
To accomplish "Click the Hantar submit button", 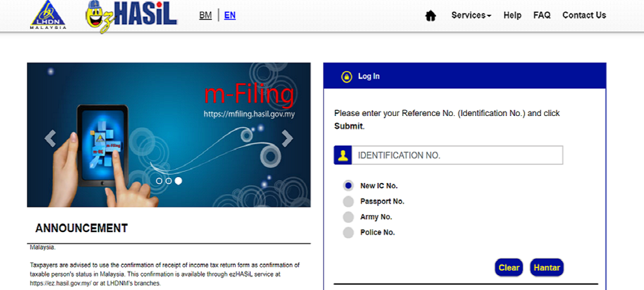I will pyautogui.click(x=547, y=268).
